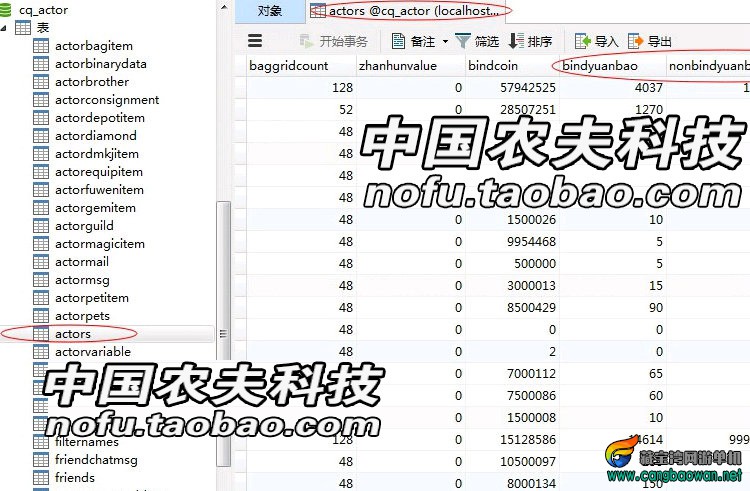Screen dimensions: 750x491
Task: Switch to the actors @cq_actor tab
Action: point(405,11)
